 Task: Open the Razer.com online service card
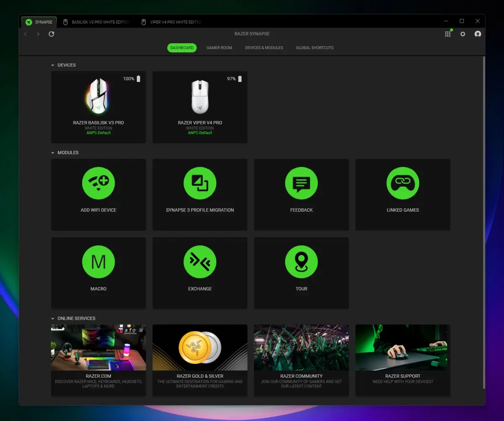99,360
